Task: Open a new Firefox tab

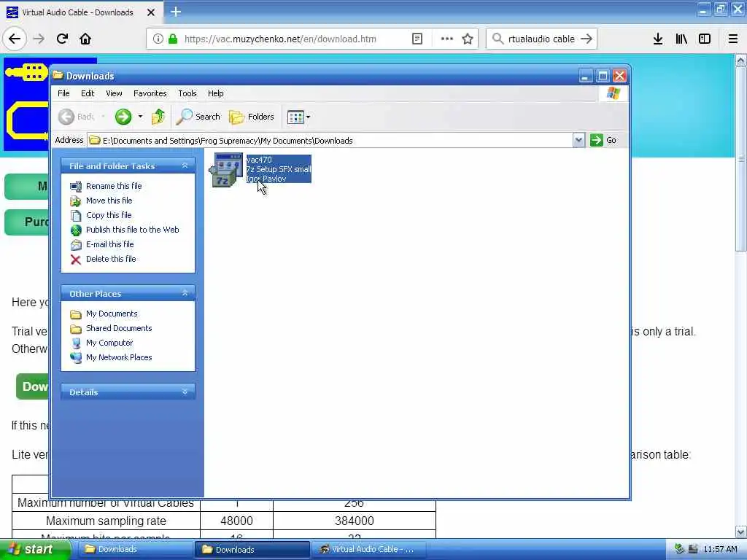Action: click(176, 12)
